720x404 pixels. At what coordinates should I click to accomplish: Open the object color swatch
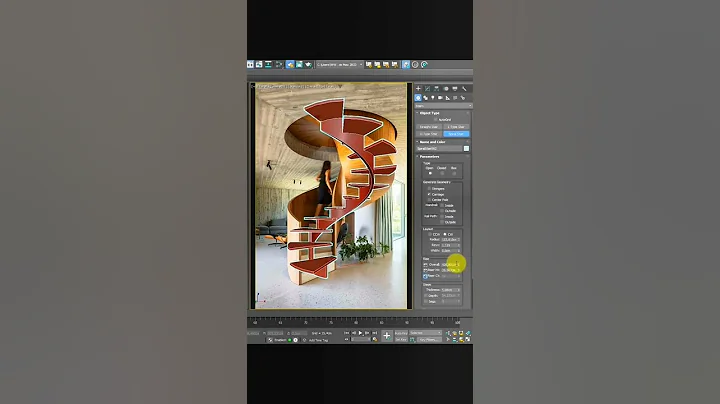pyautogui.click(x=467, y=148)
